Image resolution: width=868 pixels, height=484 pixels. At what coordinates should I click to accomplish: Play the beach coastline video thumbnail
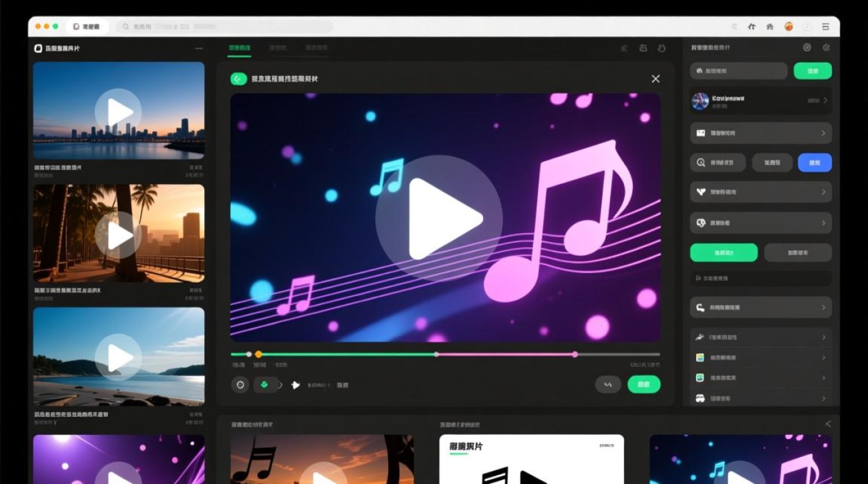(x=118, y=357)
